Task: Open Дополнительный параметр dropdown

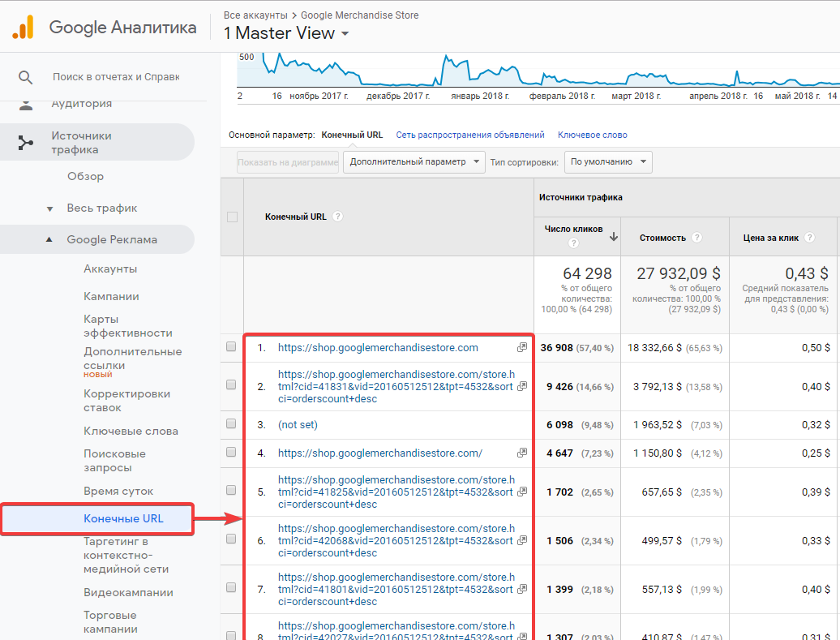Action: point(414,162)
